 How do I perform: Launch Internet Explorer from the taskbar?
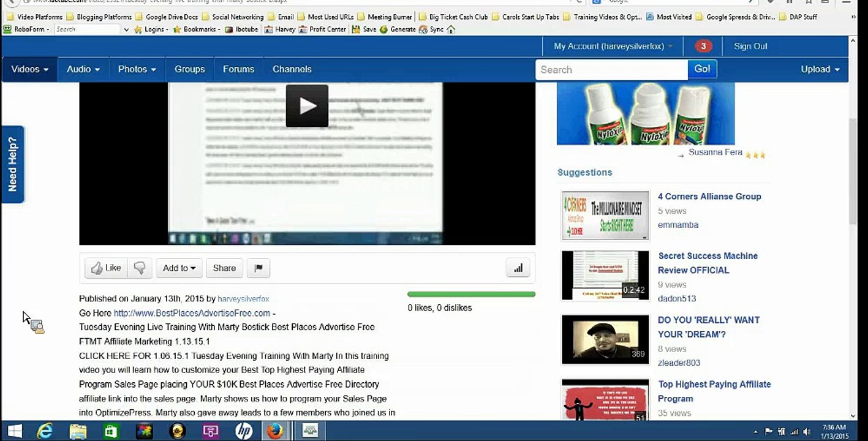pyautogui.click(x=45, y=431)
